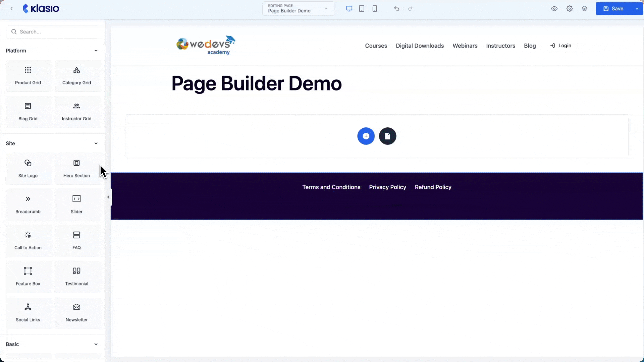Image resolution: width=644 pixels, height=362 pixels.
Task: Select the Newsletter widget
Action: point(76,312)
